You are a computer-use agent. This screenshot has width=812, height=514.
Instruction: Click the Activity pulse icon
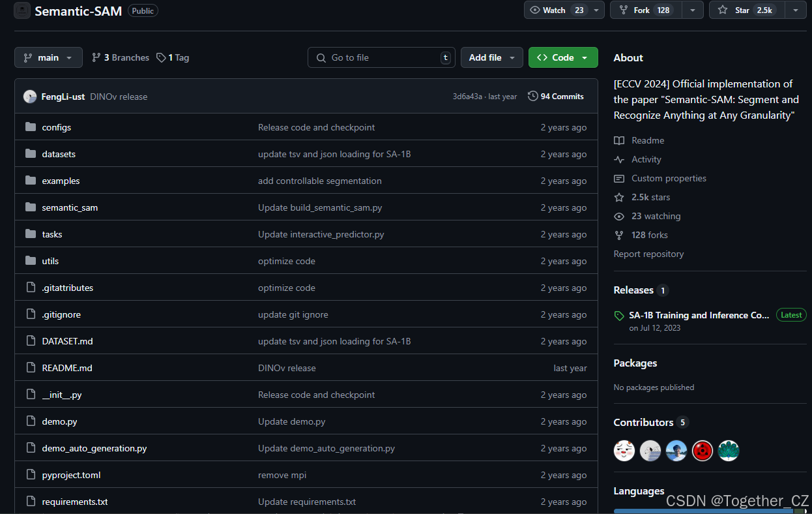619,159
